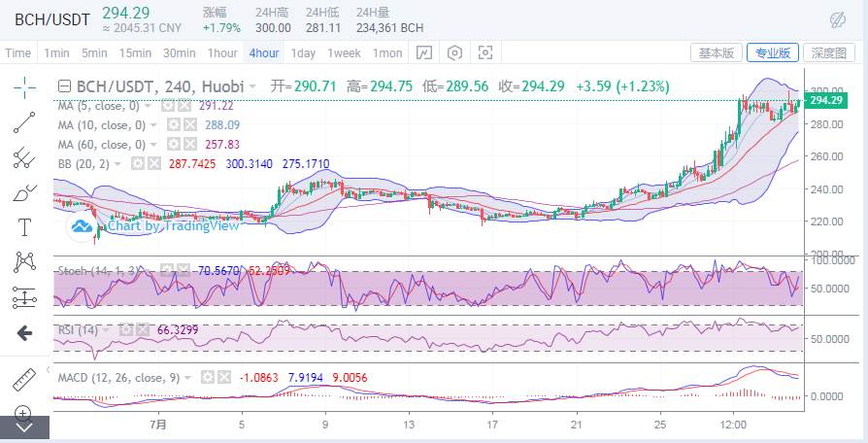Click the fullscreen screenshot icon
This screenshot has width=868, height=443.
coord(485,52)
